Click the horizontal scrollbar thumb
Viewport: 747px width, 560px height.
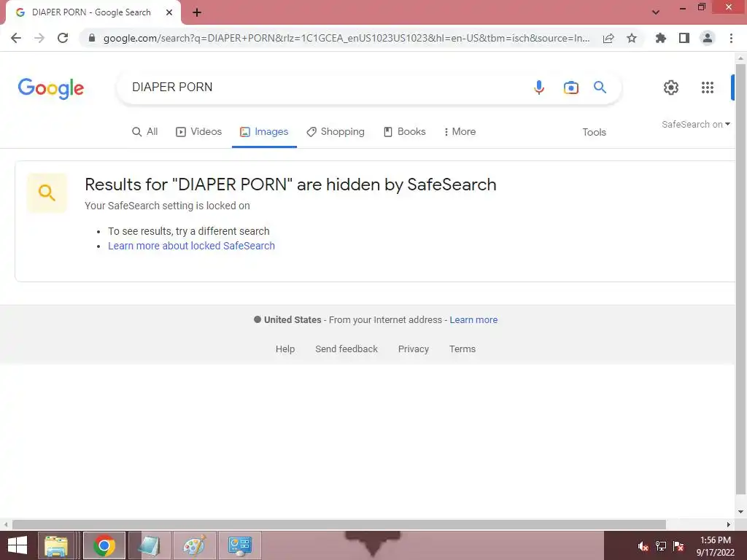click(338, 525)
